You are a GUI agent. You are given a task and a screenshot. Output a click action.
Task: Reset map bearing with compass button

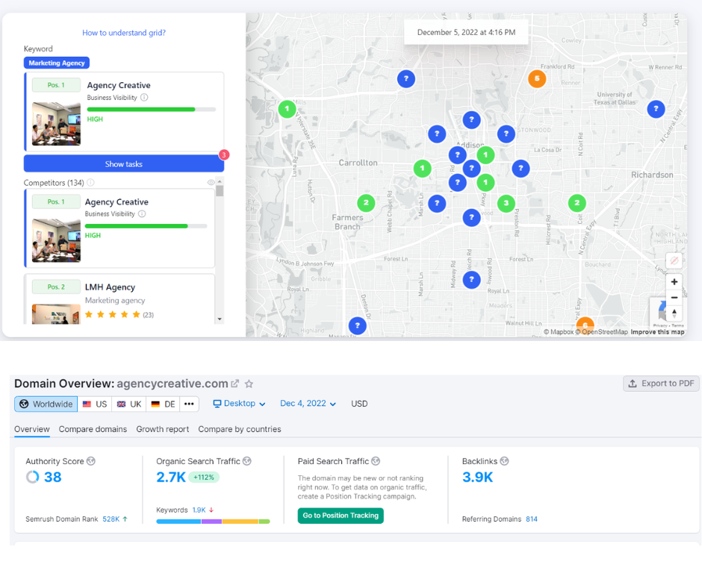pyautogui.click(x=674, y=313)
